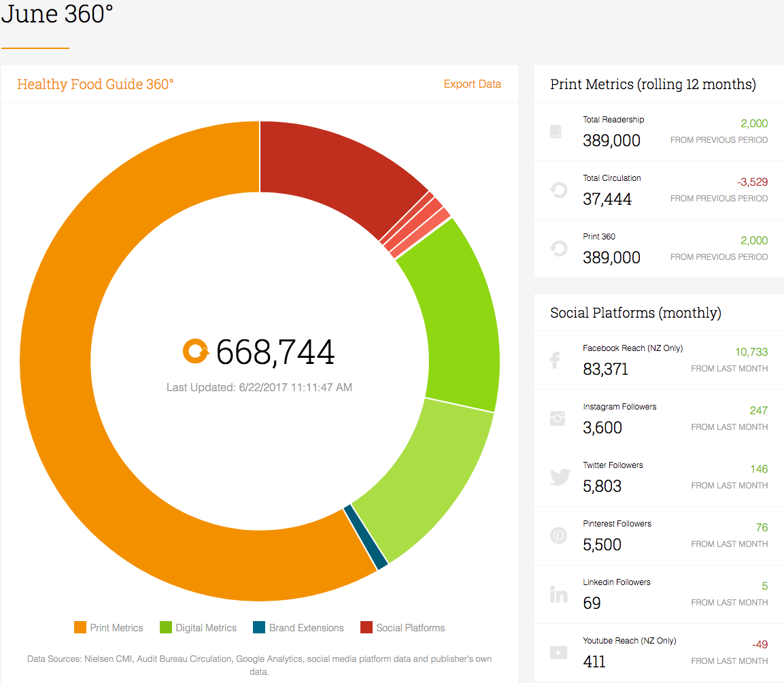Open the Healthy Food Guide 360° title link

pyautogui.click(x=95, y=84)
